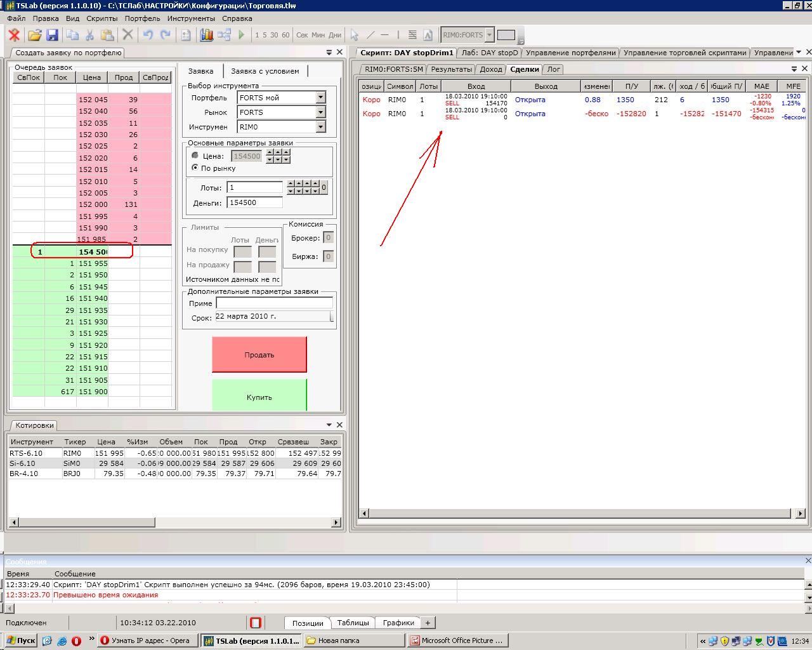The width and height of the screenshot is (812, 650).
Task: Click the save floppy disk icon
Action: (x=52, y=35)
